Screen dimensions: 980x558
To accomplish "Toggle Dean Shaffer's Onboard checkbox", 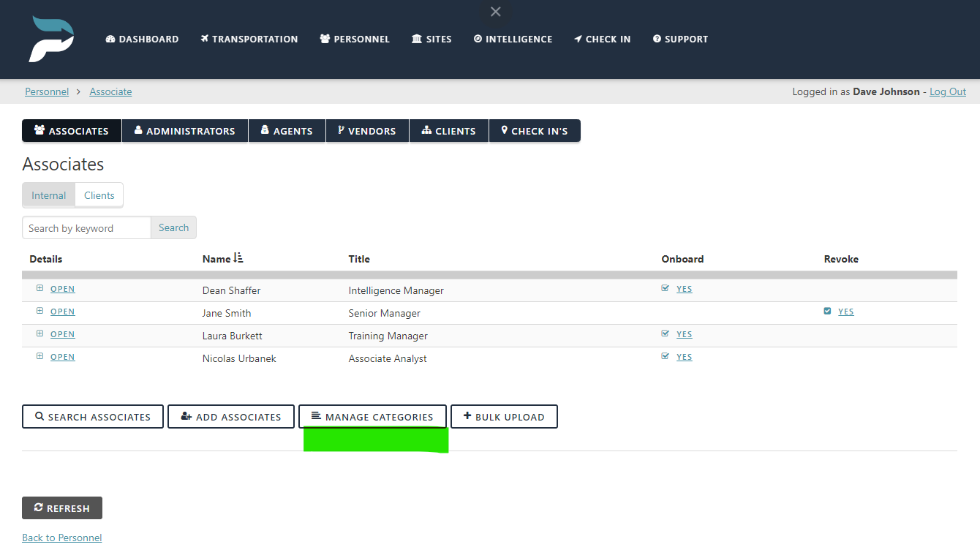I will click(x=665, y=288).
